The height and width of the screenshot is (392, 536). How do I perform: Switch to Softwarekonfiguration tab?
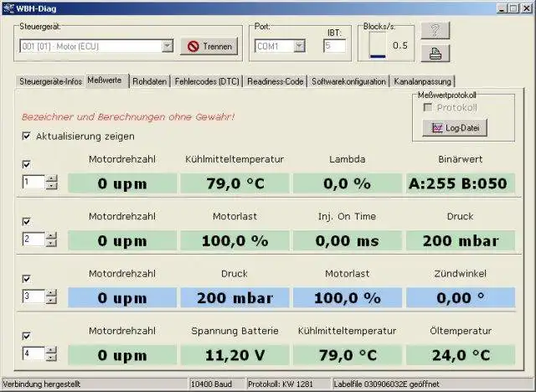pos(348,82)
